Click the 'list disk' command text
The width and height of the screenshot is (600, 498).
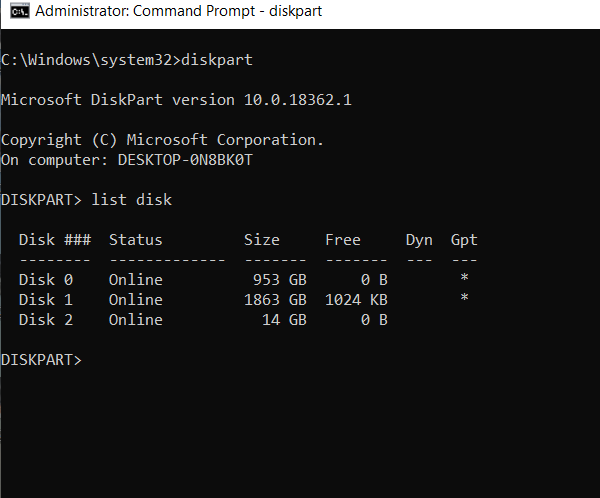(131, 200)
